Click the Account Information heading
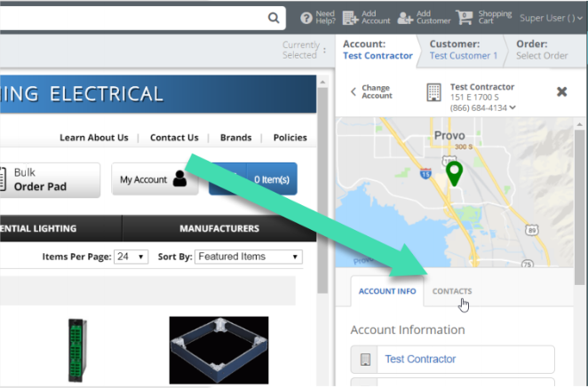The image size is (588, 388). point(408,330)
